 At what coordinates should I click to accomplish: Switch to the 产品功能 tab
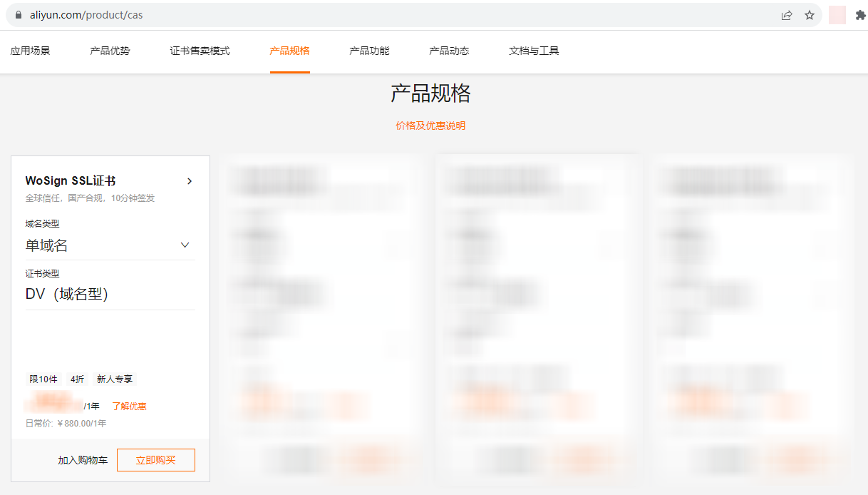(x=368, y=51)
